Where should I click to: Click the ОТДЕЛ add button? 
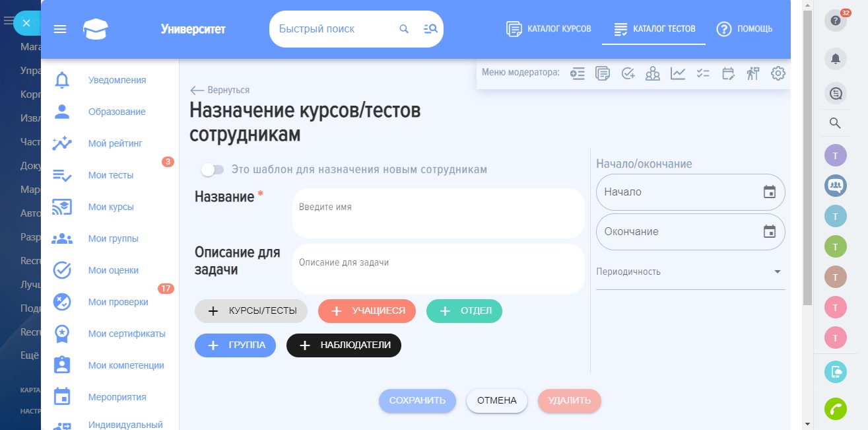(x=464, y=311)
